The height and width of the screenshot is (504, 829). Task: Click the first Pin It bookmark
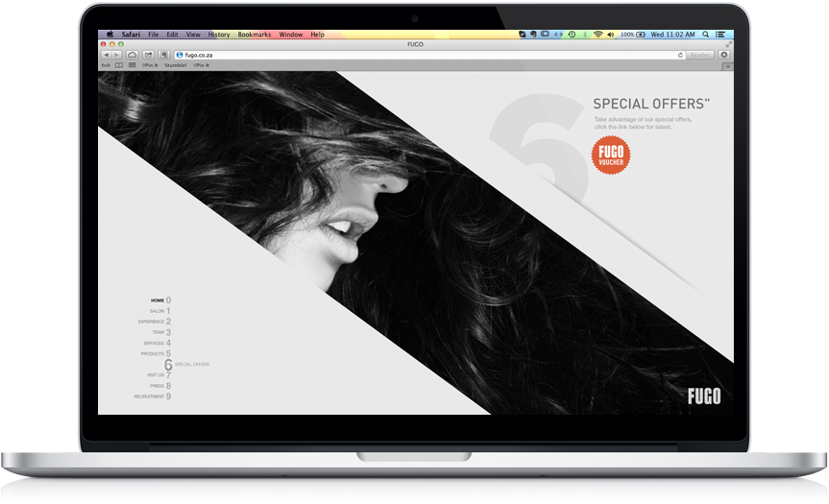point(150,65)
